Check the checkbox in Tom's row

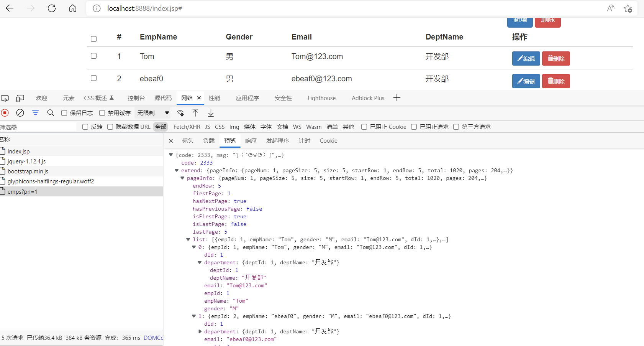pyautogui.click(x=93, y=56)
